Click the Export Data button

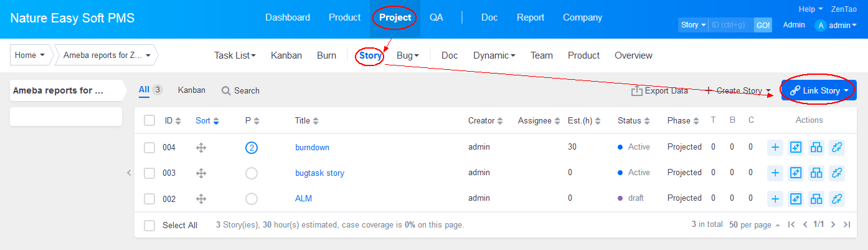659,90
